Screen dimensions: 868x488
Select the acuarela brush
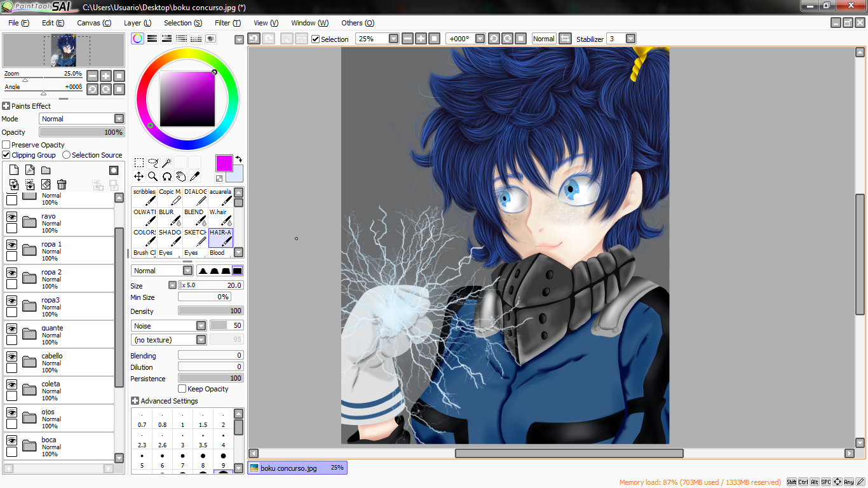[220, 197]
